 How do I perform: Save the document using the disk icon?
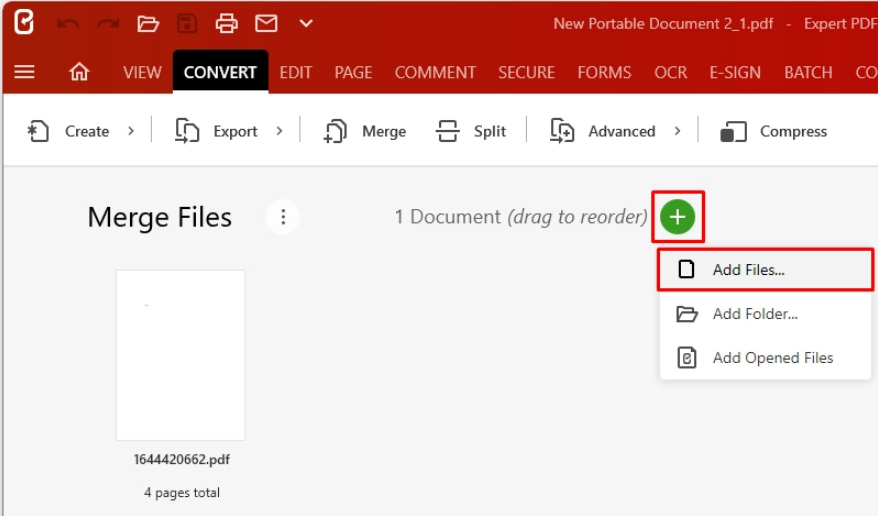187,23
